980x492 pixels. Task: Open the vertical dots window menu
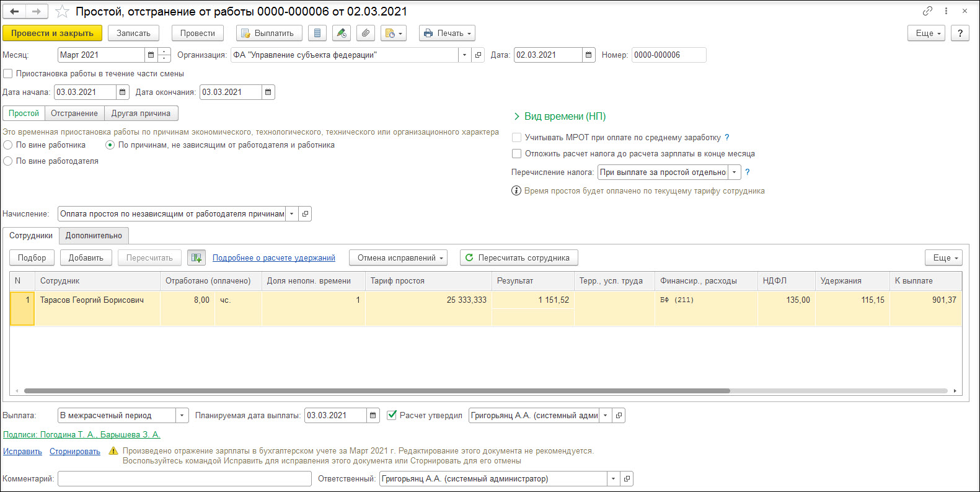coord(946,11)
